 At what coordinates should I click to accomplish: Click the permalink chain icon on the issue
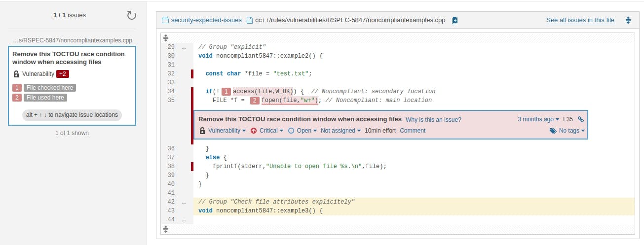point(581,119)
